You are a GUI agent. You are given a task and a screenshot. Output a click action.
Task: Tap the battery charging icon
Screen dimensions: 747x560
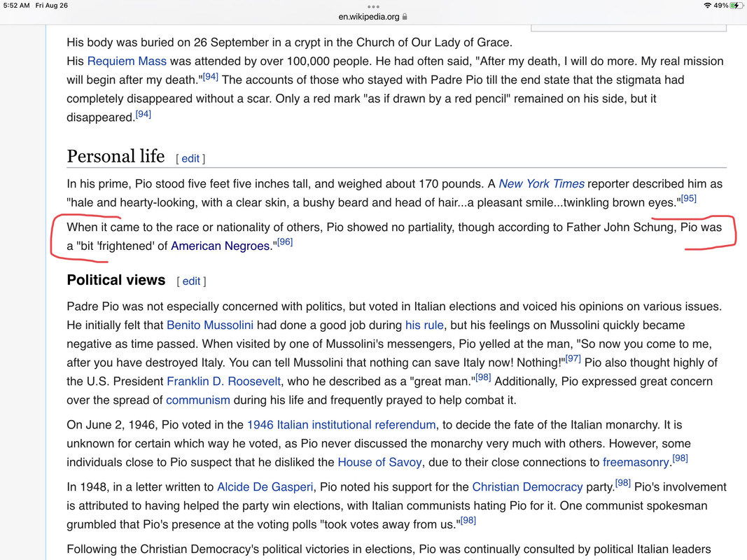click(x=737, y=5)
